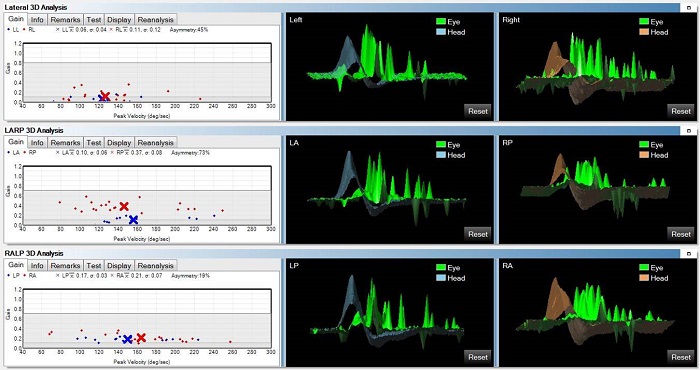Screen dimensions: 700x370
Task: Reset the LA 3D view
Action: pyautogui.click(x=478, y=234)
